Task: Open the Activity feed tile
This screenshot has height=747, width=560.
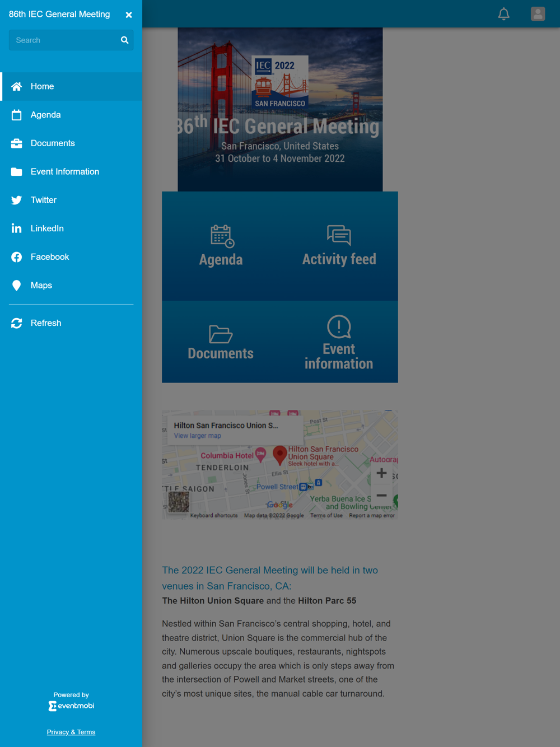Action: coord(339,246)
